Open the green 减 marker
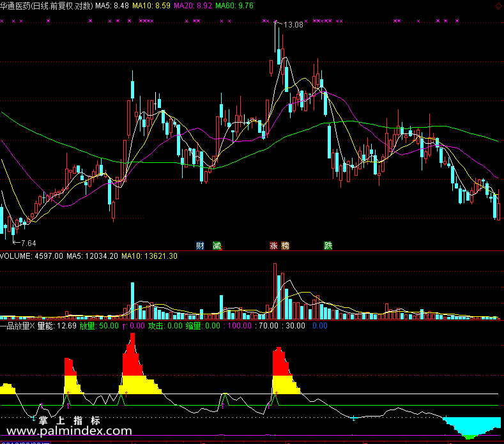The height and width of the screenshot is (444, 504). click(217, 246)
